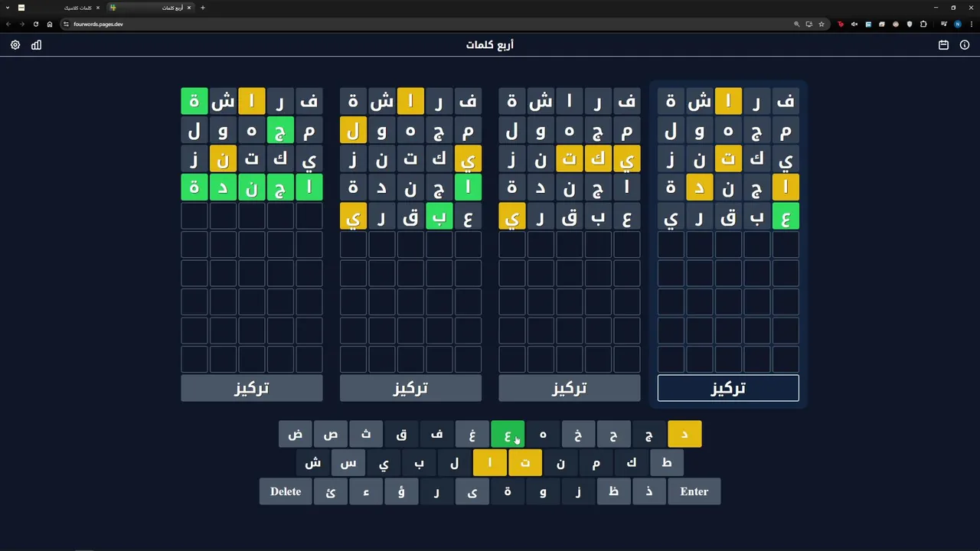Click the highlighted تركيز focus button
The height and width of the screenshot is (551, 980).
tap(728, 389)
